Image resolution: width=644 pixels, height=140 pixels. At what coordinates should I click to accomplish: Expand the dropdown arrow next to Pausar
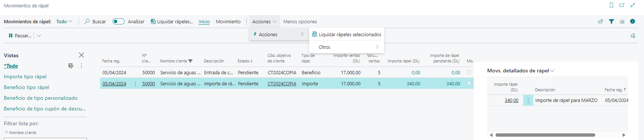(39, 35)
